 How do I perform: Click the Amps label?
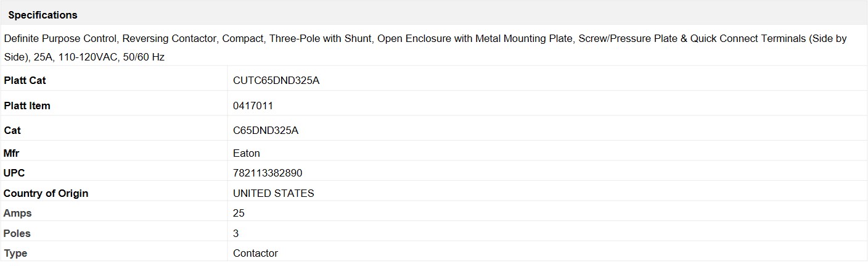click(x=17, y=213)
